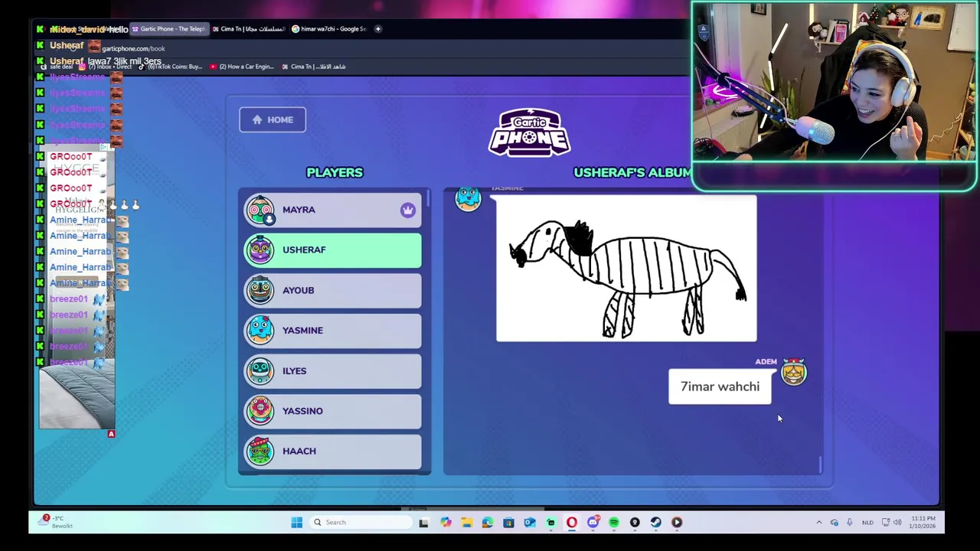This screenshot has width=980, height=551.
Task: Click USHERAF's avatar icon
Action: pos(260,249)
